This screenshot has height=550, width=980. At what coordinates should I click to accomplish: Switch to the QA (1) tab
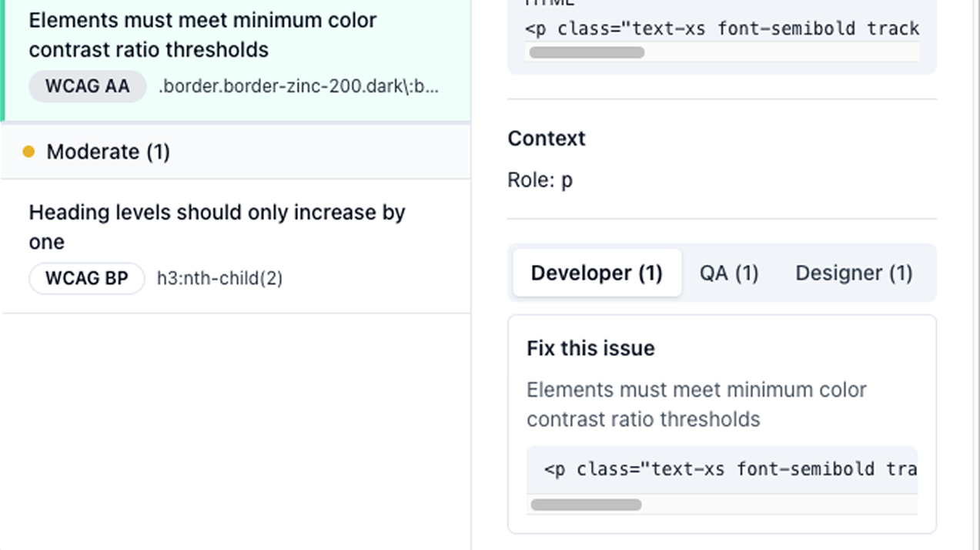click(729, 273)
